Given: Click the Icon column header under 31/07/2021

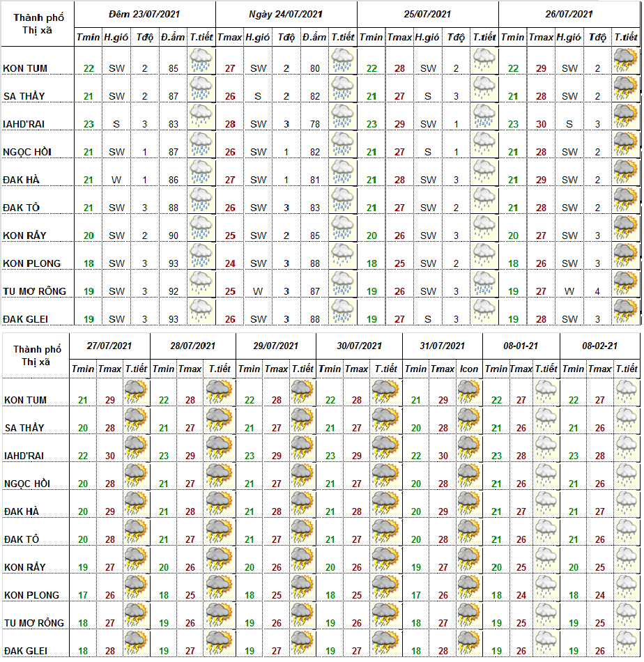Looking at the screenshot, I should (x=469, y=369).
